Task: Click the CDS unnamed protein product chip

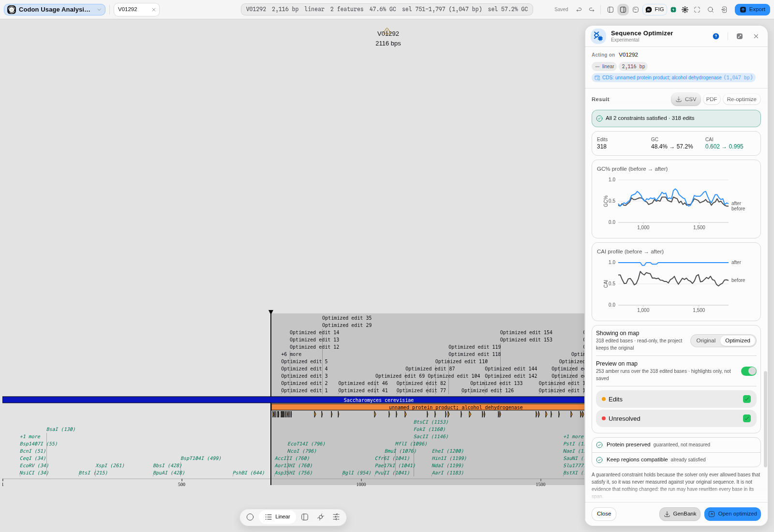Action: point(673,77)
